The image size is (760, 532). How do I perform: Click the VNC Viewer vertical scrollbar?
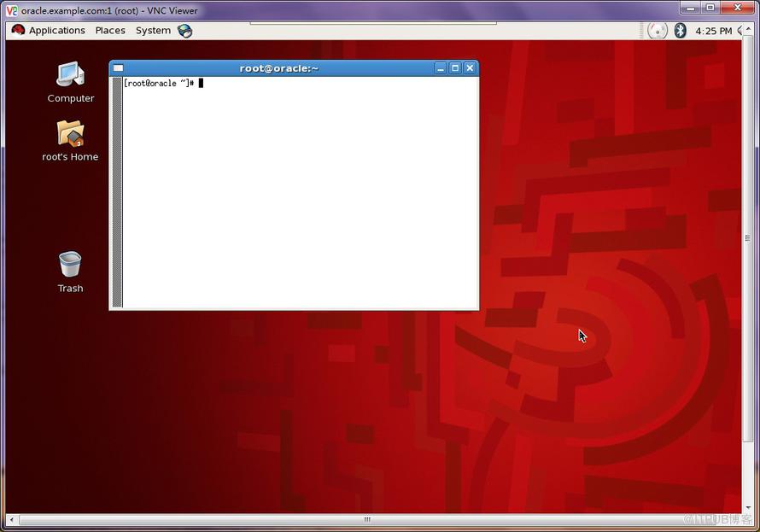747,238
